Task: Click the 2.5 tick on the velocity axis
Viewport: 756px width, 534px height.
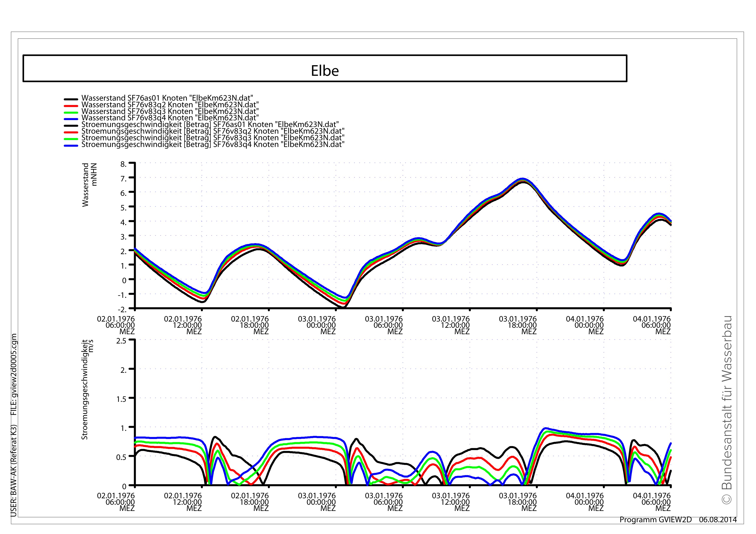Action: tap(121, 341)
